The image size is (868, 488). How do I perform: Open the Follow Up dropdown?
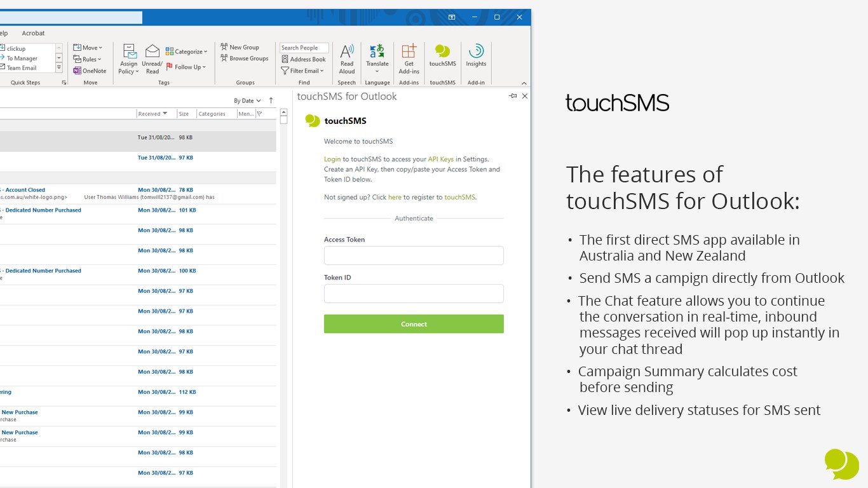pyautogui.click(x=186, y=67)
